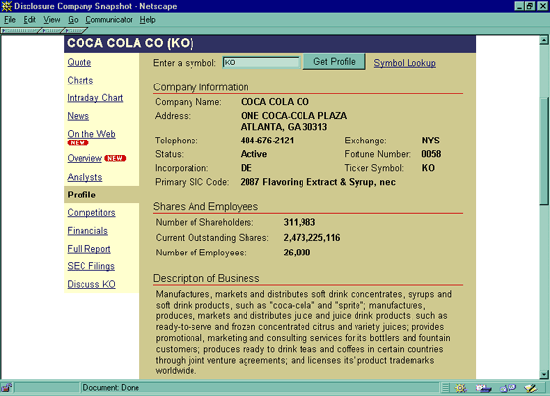Viewport: 550px width, 396px height.
Task: Open the File menu
Action: point(10,20)
